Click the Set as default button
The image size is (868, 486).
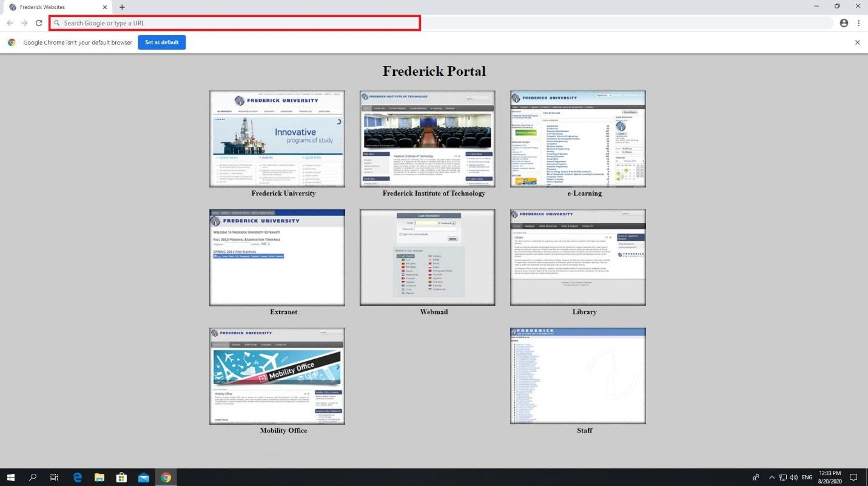[161, 42]
